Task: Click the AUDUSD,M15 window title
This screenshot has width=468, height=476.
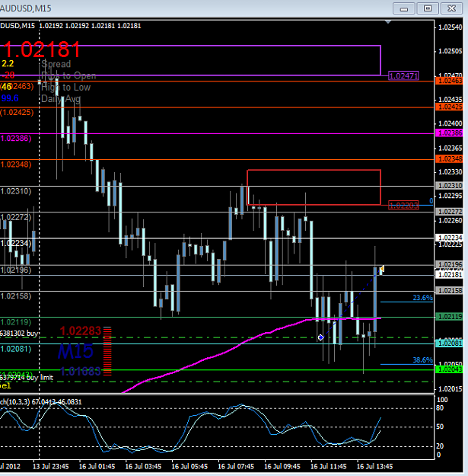Action: tap(26, 8)
